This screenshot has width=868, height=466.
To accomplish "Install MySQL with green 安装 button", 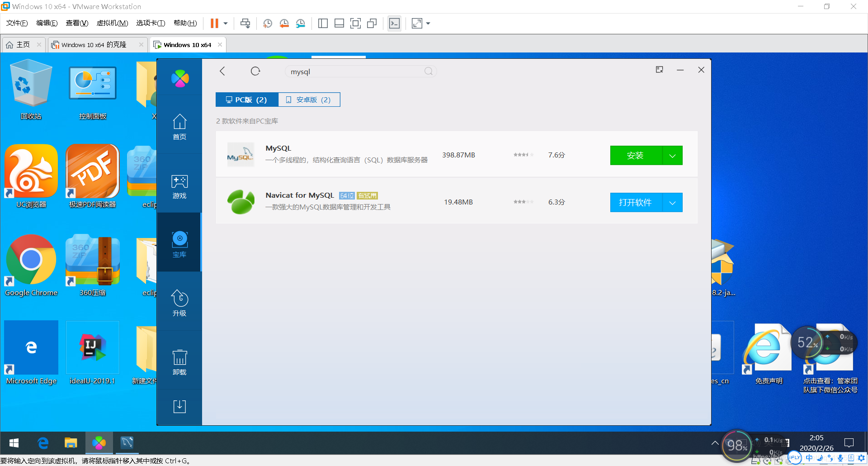I will pos(636,155).
